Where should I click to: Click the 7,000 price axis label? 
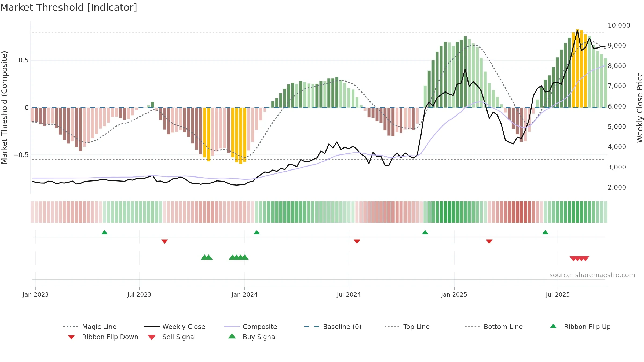point(617,86)
